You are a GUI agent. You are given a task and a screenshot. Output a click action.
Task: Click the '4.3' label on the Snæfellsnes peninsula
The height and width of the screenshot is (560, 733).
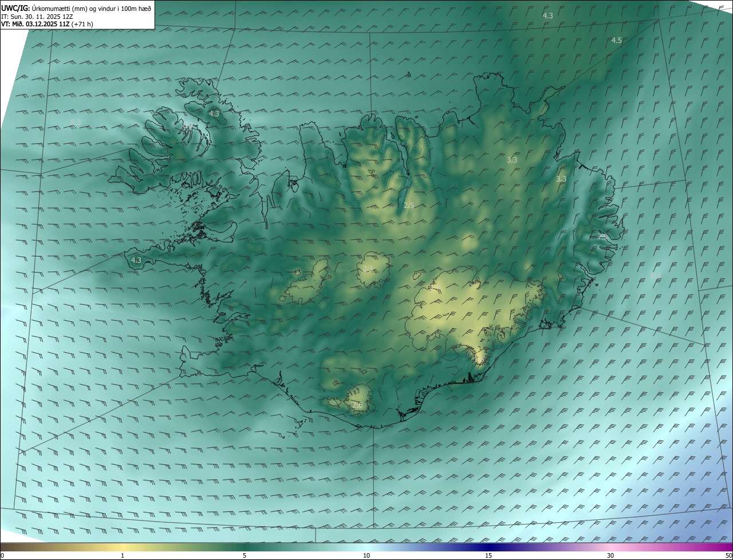click(136, 261)
